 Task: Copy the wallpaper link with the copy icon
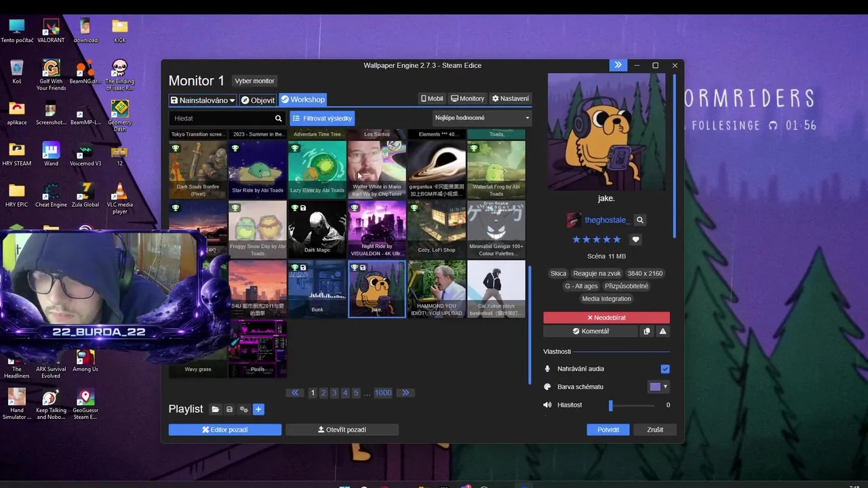coord(646,331)
